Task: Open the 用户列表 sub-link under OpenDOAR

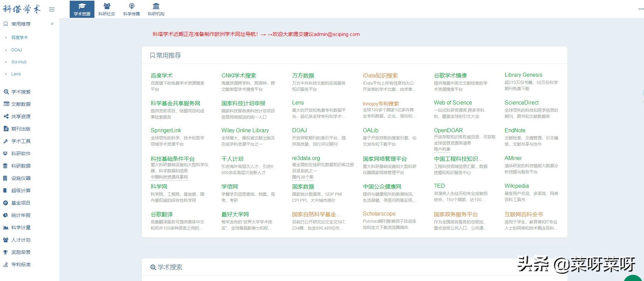Action: [x=442, y=149]
